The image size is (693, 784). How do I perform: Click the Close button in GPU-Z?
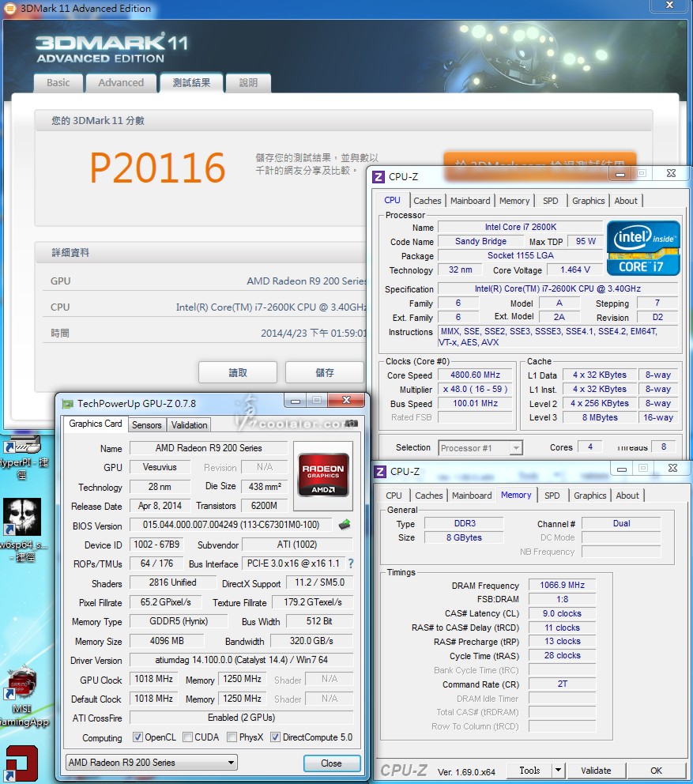[x=332, y=763]
